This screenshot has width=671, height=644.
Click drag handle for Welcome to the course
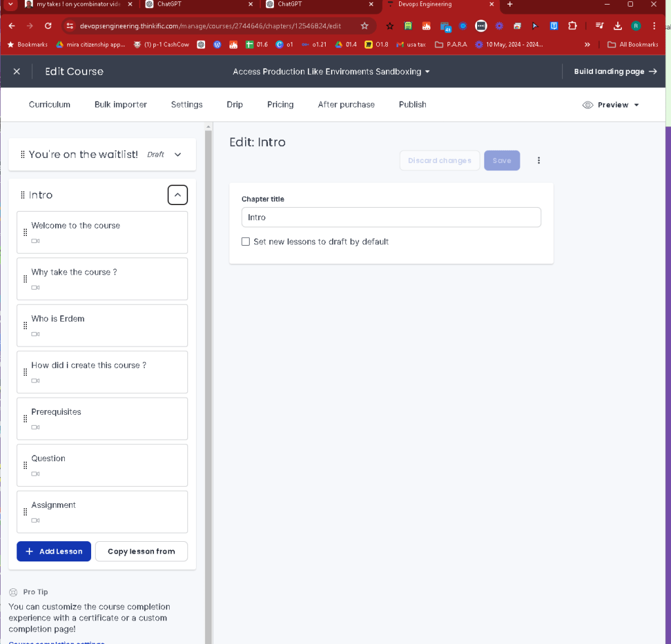(26, 233)
